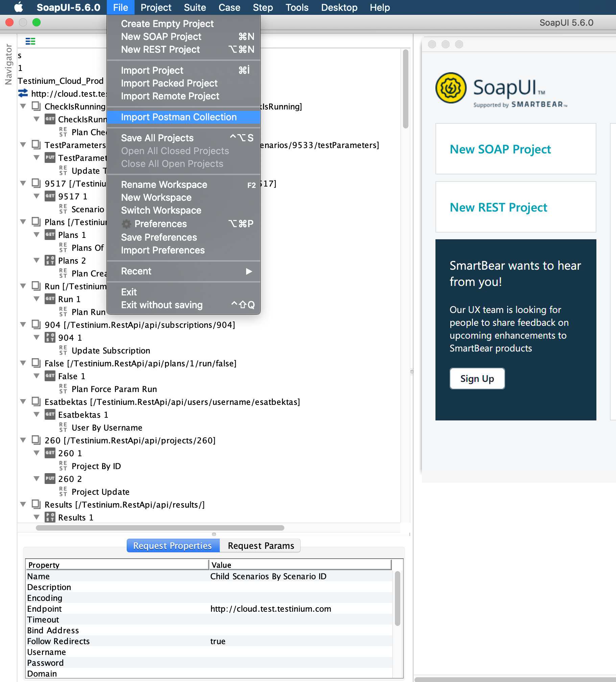Click the resource icon of Esatbektas users
The height and width of the screenshot is (682, 616).
pyautogui.click(x=36, y=401)
